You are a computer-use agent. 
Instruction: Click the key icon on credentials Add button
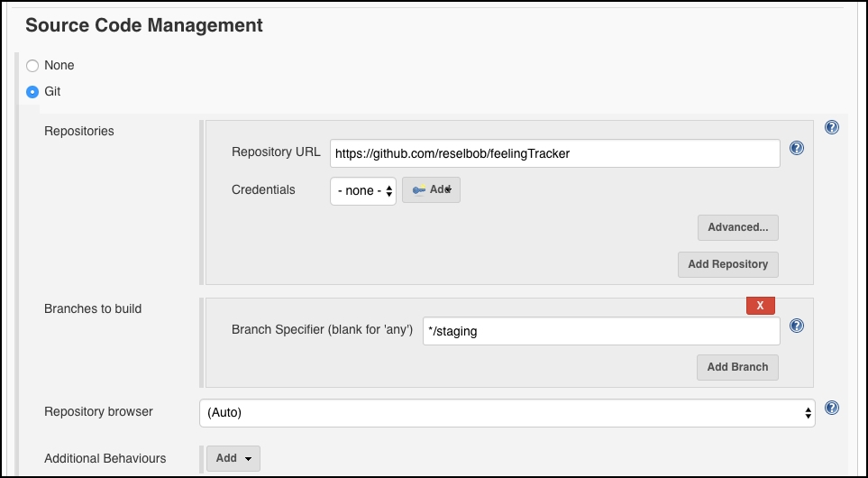click(419, 190)
